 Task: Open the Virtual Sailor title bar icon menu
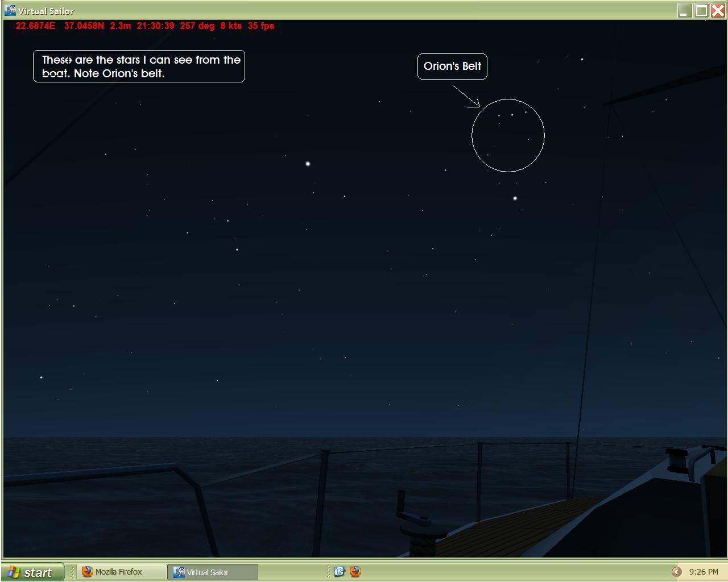coord(10,10)
